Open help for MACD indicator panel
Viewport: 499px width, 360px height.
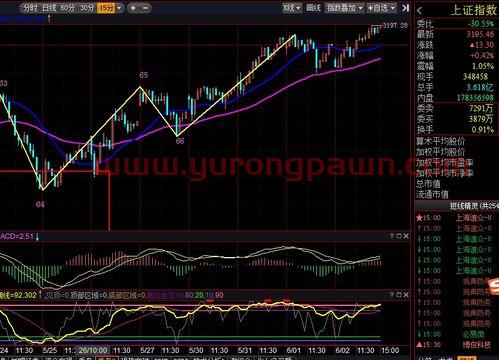pos(392,236)
